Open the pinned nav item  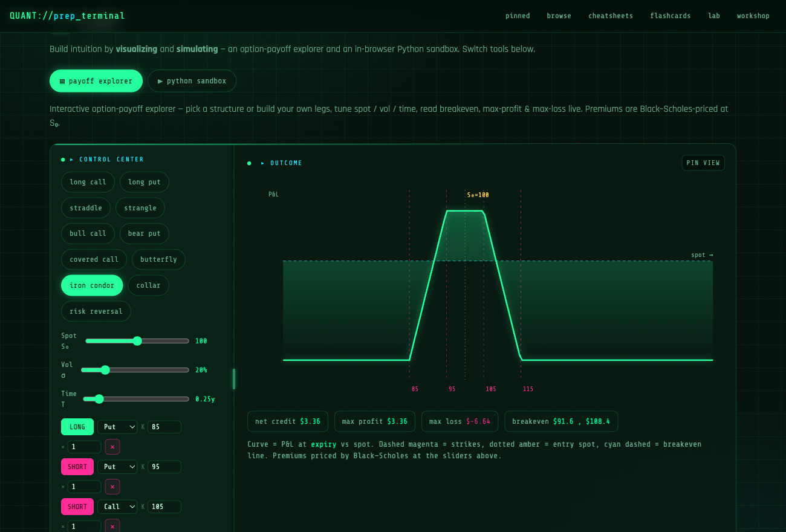click(518, 16)
